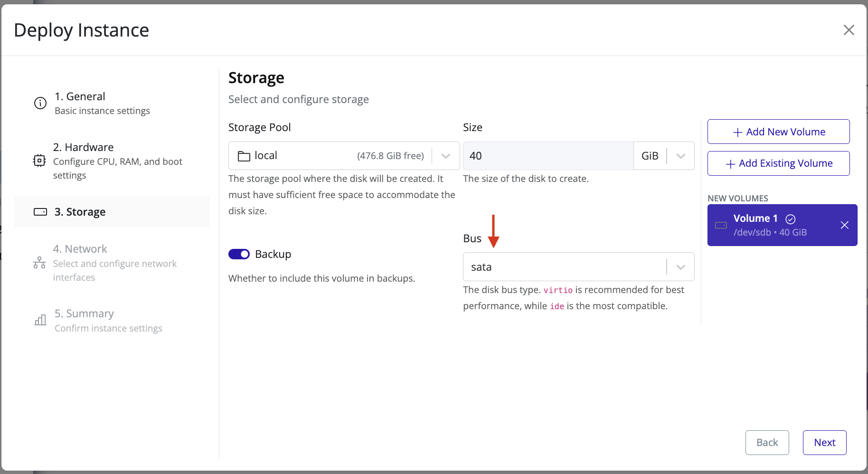The height and width of the screenshot is (474, 868).
Task: Expand the Storage Pool chevron arrow
Action: tap(445, 156)
